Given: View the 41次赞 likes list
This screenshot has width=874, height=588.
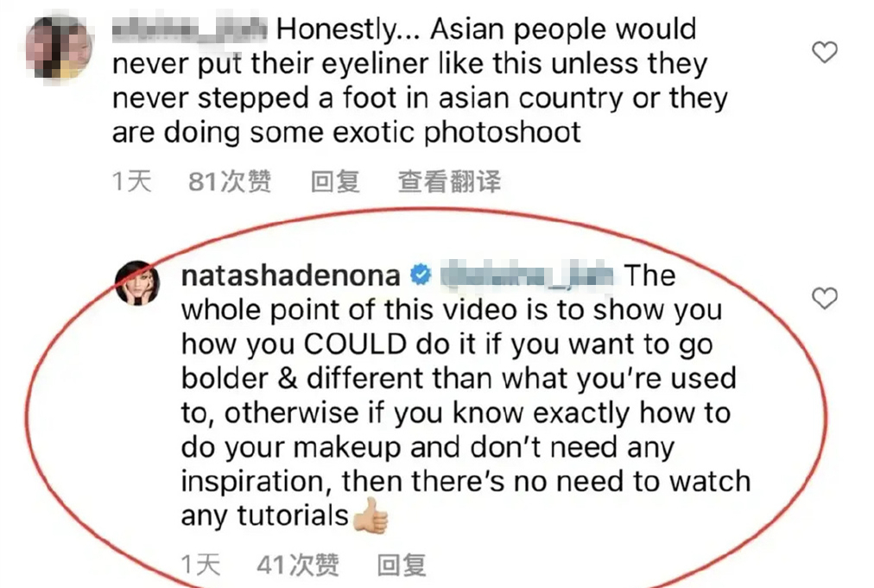Looking at the screenshot, I should (x=298, y=566).
